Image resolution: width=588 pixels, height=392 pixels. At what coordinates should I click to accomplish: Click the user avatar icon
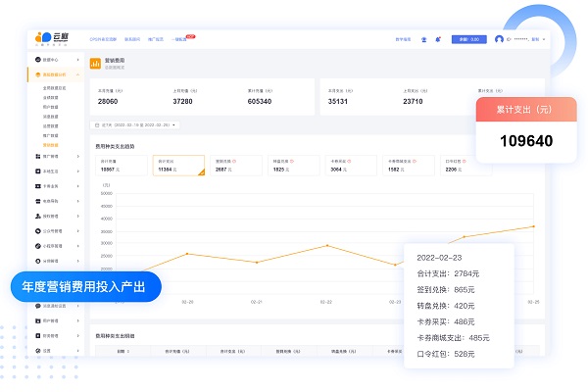pos(499,39)
